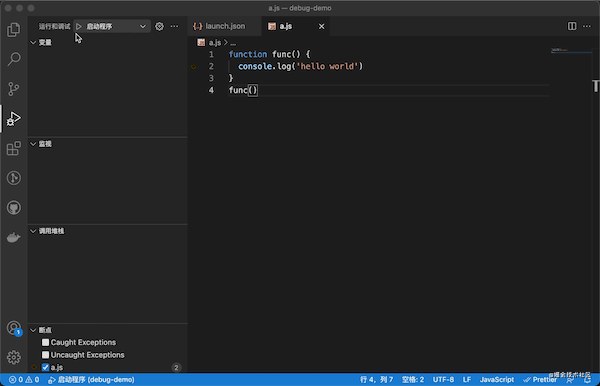Start debugging with the green play arrow
The width and height of the screenshot is (600, 386).
(78, 26)
